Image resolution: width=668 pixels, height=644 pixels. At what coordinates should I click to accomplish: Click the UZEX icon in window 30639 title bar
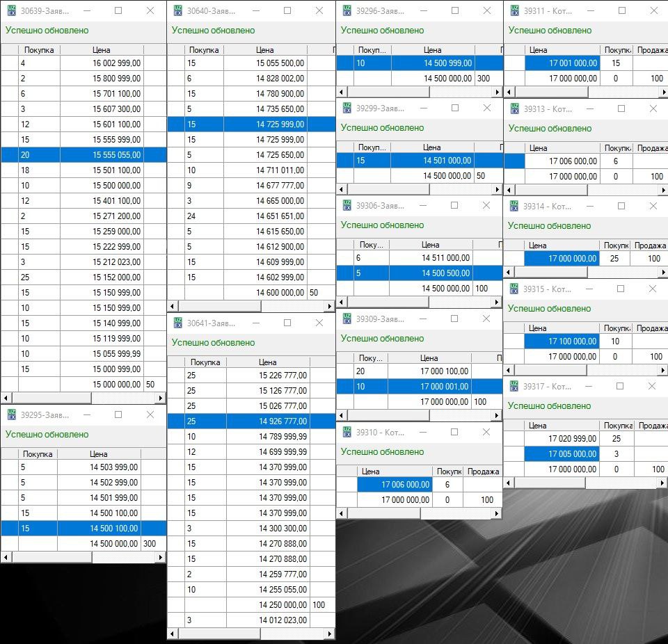pos(12,10)
